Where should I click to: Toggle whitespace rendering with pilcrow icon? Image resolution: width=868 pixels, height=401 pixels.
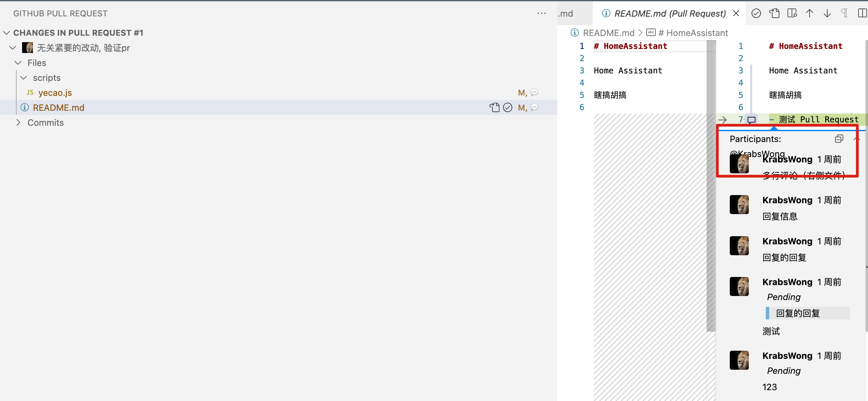tap(845, 13)
